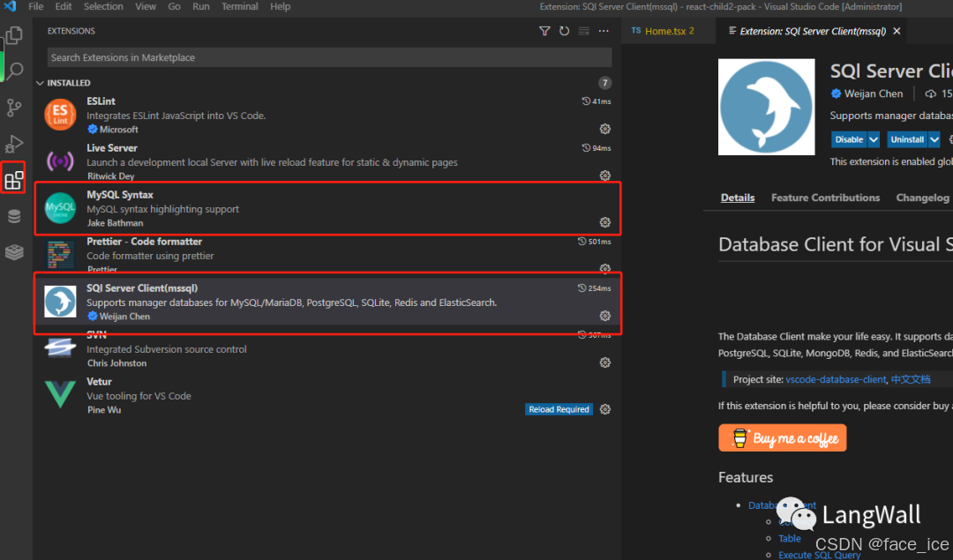Viewport: 953px width, 560px height.
Task: Select the Search icon in activity bar
Action: [x=13, y=71]
